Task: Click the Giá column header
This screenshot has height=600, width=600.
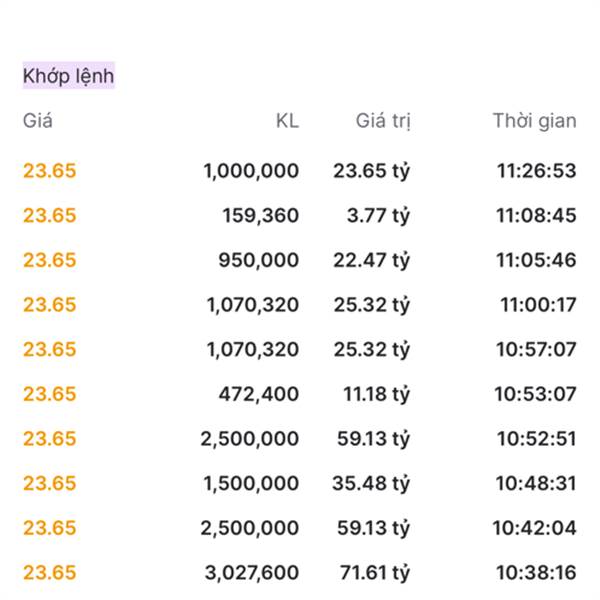Action: click(38, 121)
